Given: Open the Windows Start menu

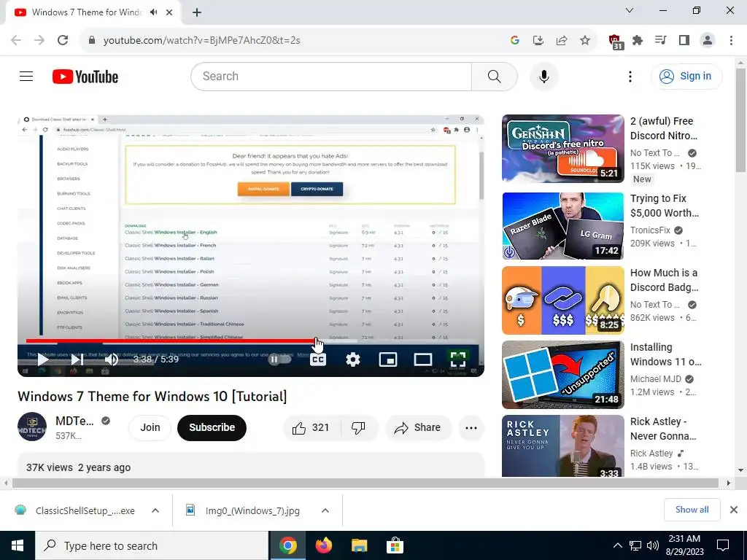Looking at the screenshot, I should [x=18, y=545].
